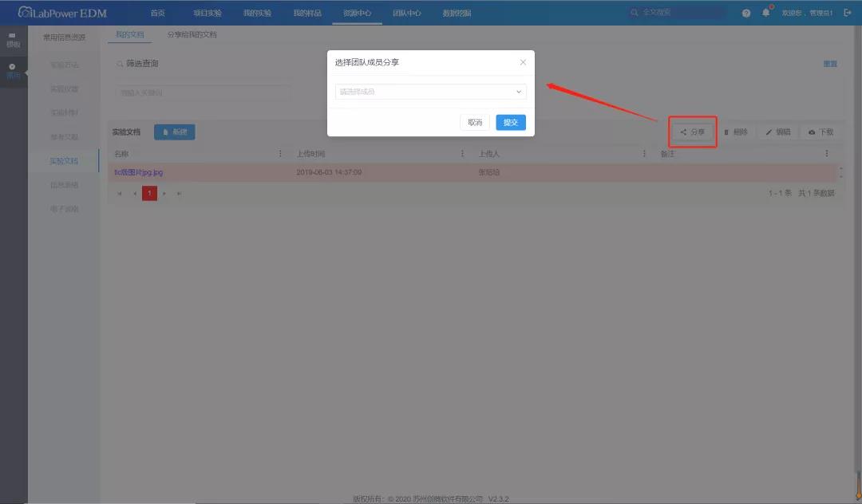The image size is (862, 504).
Task: Open 上传人 column options menu
Action: [644, 154]
